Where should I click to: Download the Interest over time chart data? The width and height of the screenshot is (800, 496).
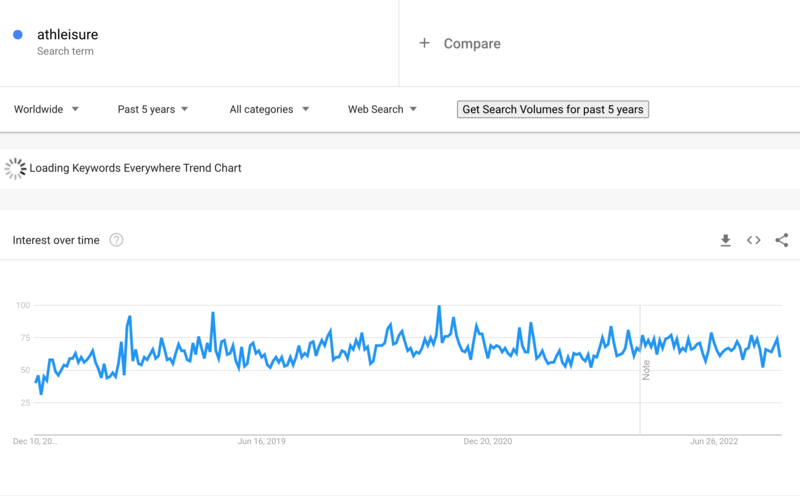coord(726,240)
